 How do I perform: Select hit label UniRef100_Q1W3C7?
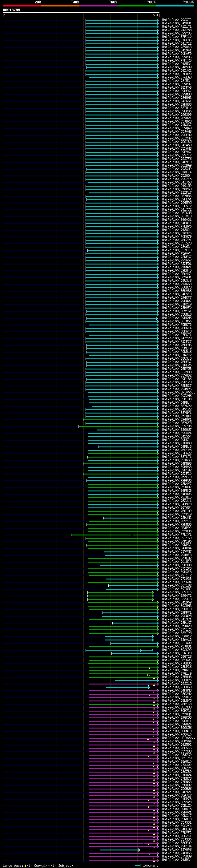pyautogui.click(x=176, y=125)
